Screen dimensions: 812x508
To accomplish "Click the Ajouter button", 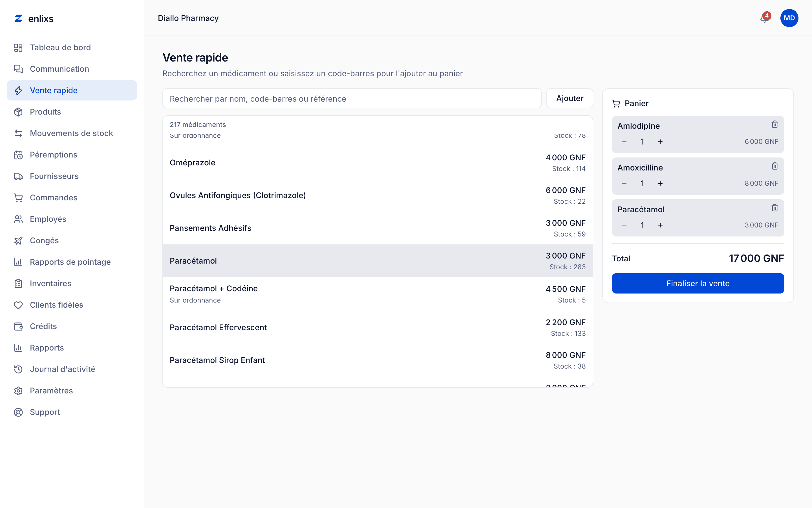I will (570, 98).
